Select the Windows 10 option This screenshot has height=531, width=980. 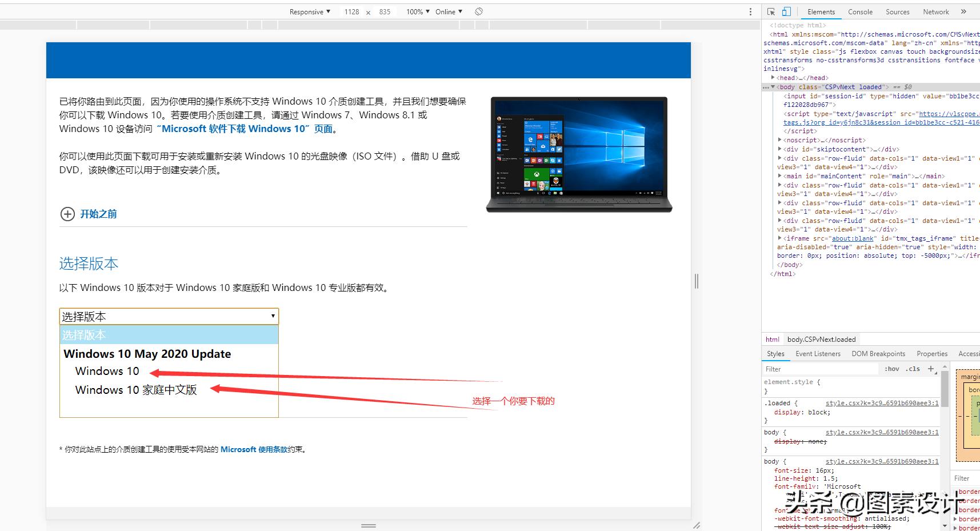pos(107,372)
